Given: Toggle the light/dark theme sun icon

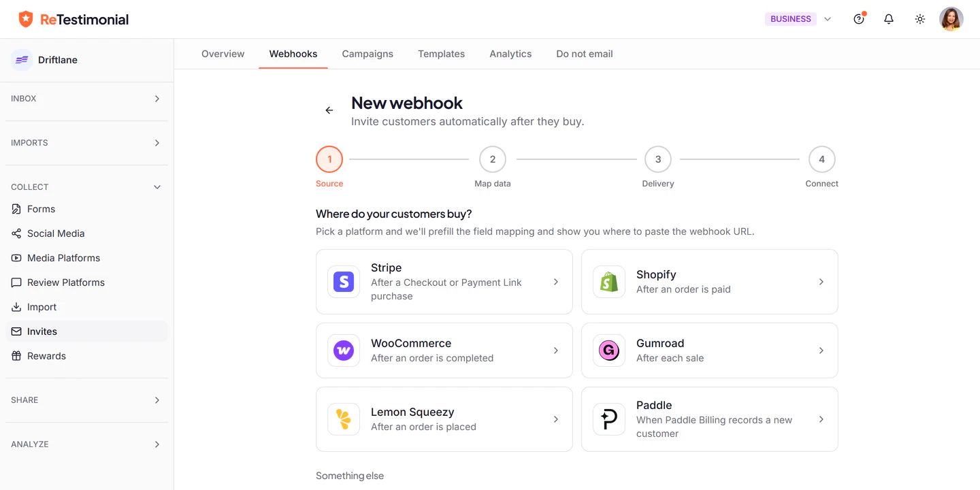Looking at the screenshot, I should click(x=920, y=19).
